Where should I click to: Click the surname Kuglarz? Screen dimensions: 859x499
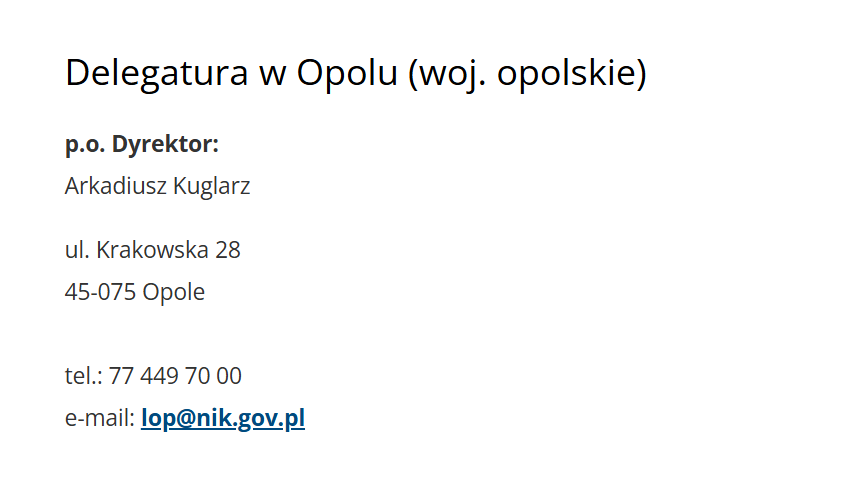point(211,187)
